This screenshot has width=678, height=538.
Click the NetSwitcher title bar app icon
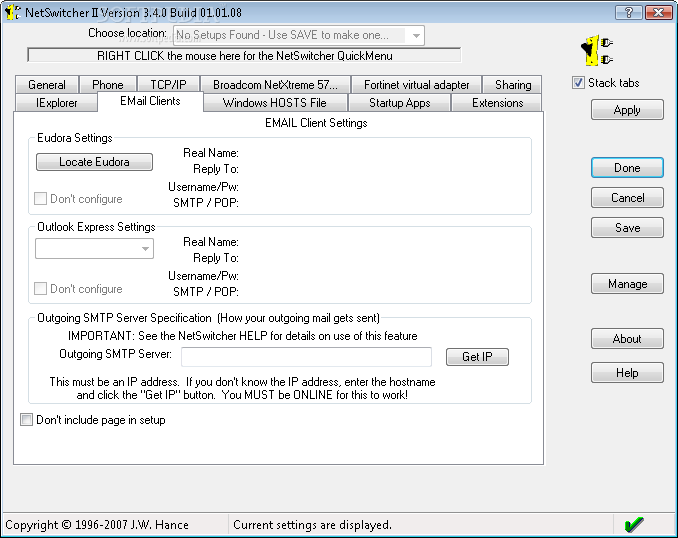[x=12, y=12]
